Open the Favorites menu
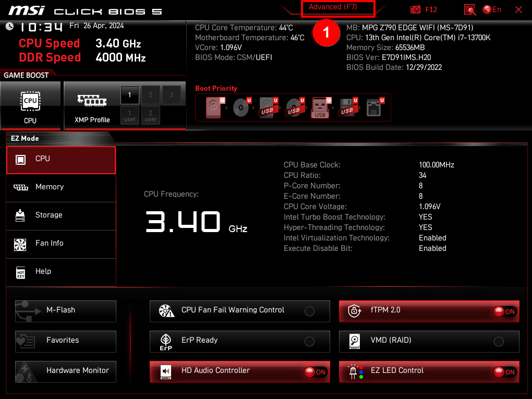The height and width of the screenshot is (399, 532). (65, 341)
